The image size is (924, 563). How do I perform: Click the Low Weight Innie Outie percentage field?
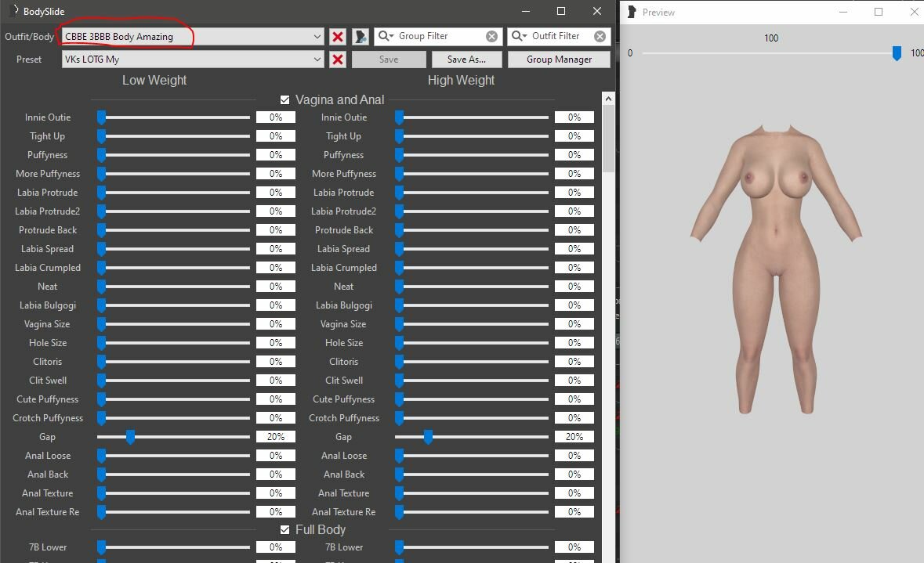[x=276, y=117]
